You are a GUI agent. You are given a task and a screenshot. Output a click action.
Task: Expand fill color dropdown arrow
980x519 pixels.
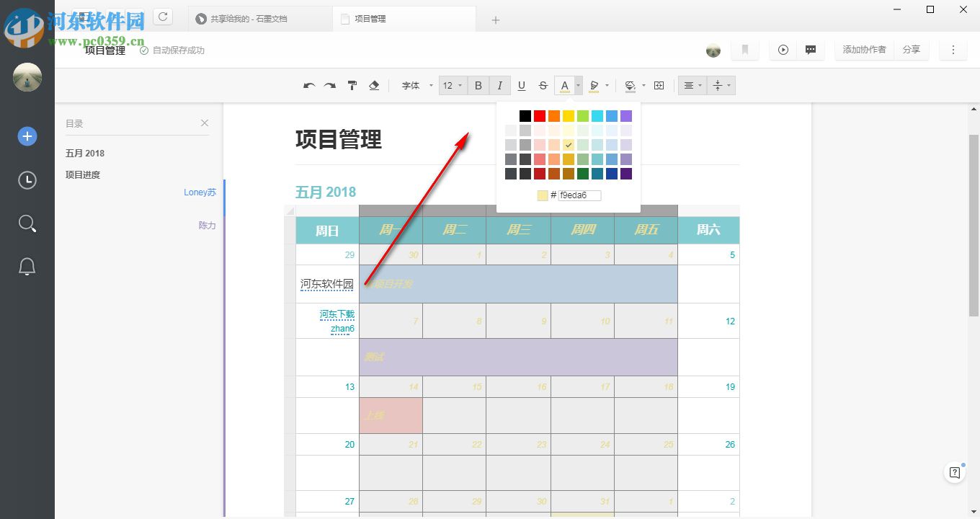click(x=643, y=86)
